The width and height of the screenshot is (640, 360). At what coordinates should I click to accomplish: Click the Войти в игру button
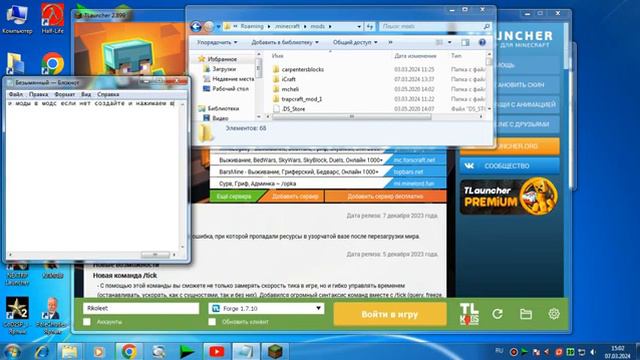click(390, 314)
